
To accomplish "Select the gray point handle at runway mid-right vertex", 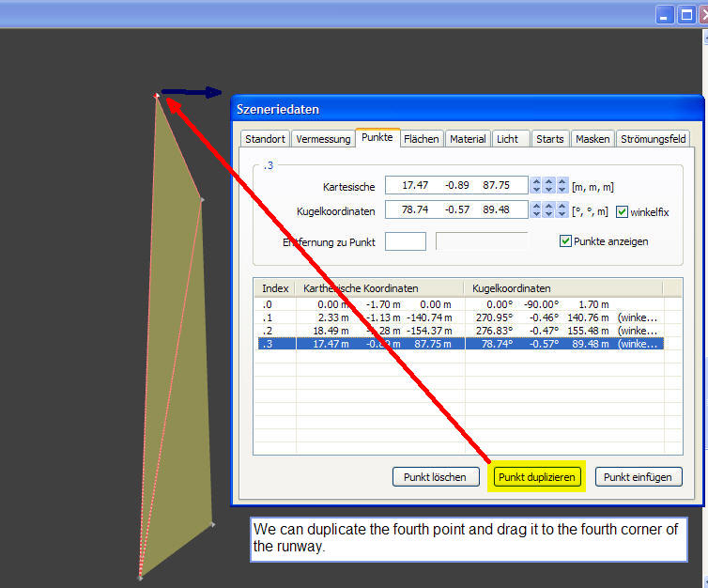I will (202, 199).
